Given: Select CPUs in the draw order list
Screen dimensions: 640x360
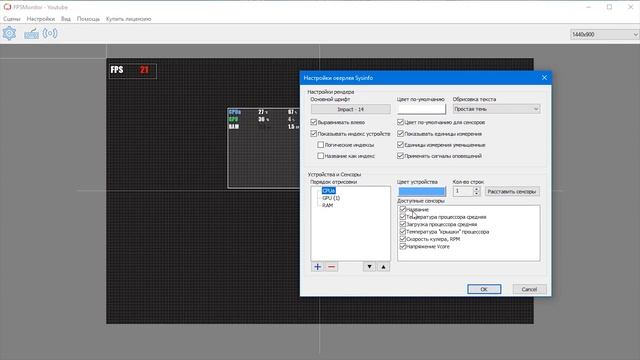Looking at the screenshot, I should tap(329, 191).
